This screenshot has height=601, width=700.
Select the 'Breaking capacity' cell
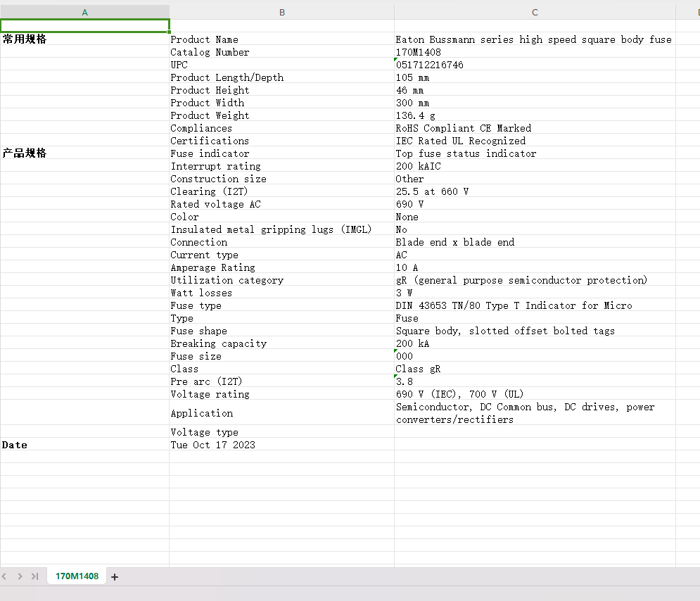[281, 343]
